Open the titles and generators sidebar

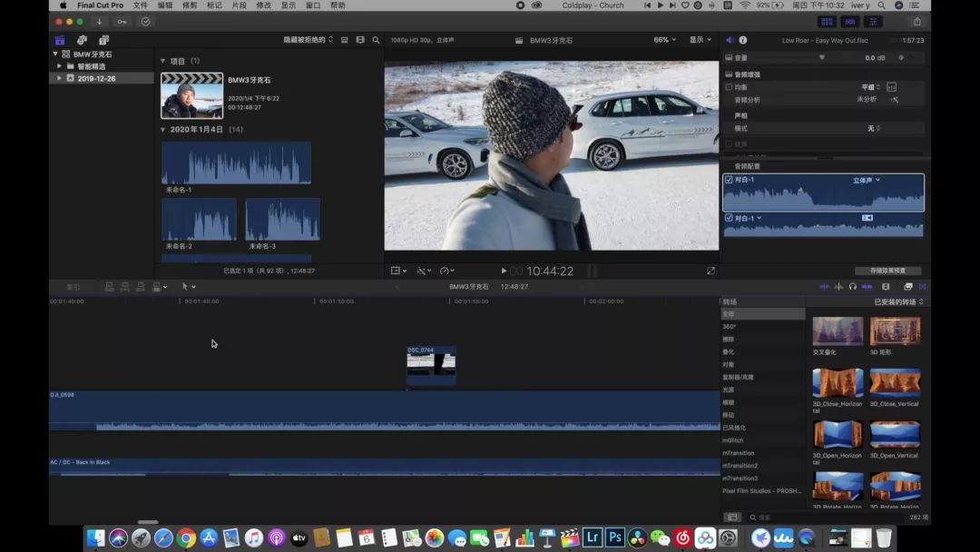point(103,40)
